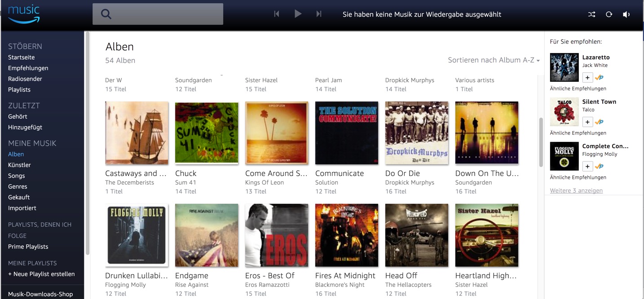Show recently Hinzugefügt music

(x=25, y=128)
